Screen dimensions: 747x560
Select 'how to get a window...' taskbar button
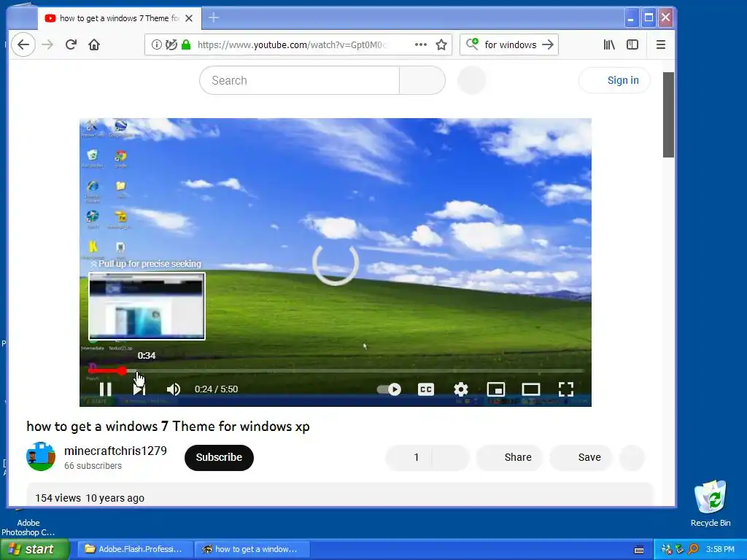point(252,549)
